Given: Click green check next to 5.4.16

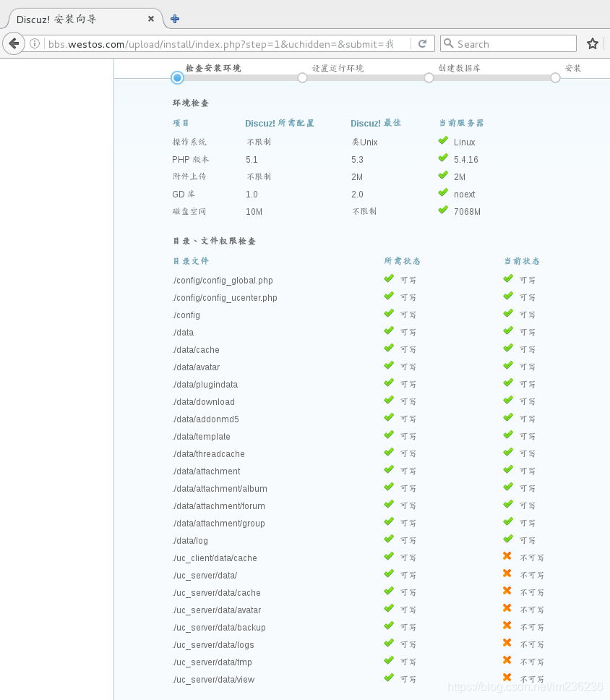Looking at the screenshot, I should pyautogui.click(x=442, y=158).
